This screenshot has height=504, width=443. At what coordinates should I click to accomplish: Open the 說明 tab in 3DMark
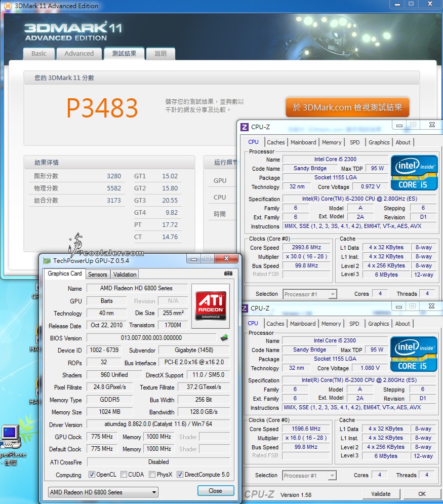160,54
